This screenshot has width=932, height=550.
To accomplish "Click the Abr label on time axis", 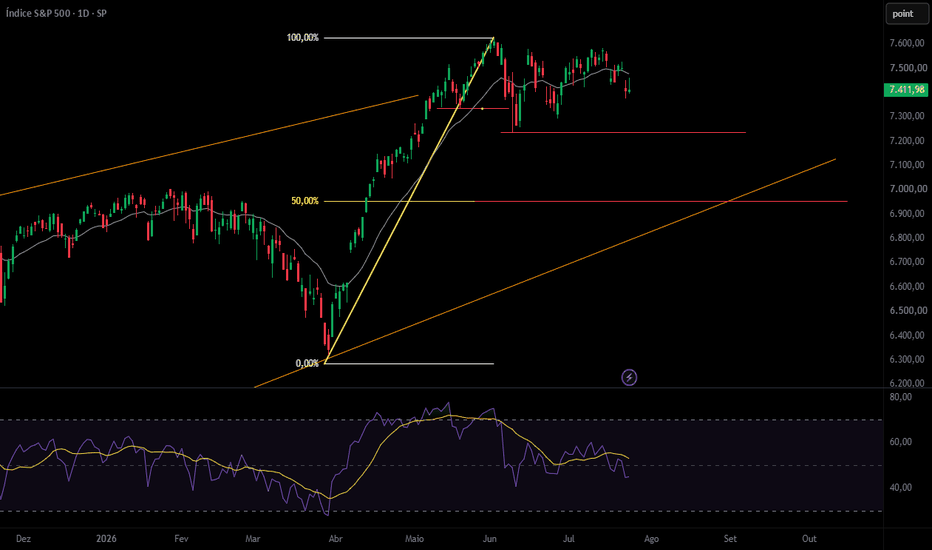I will (335, 539).
